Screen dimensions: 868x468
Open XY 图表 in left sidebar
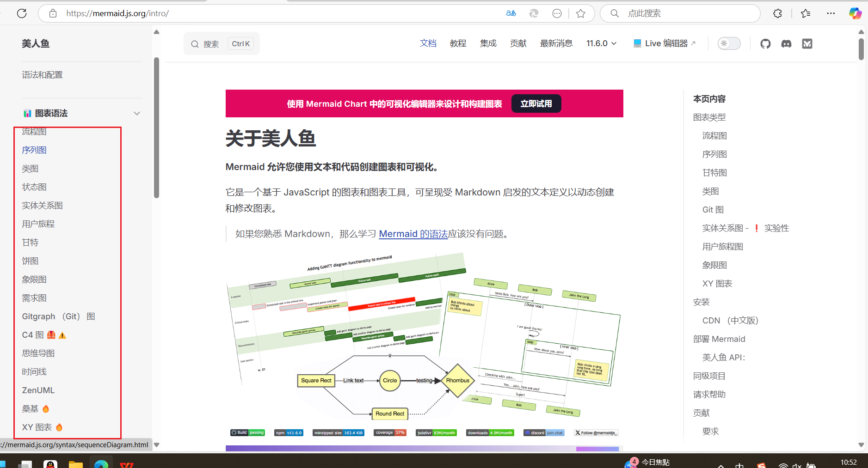click(42, 427)
